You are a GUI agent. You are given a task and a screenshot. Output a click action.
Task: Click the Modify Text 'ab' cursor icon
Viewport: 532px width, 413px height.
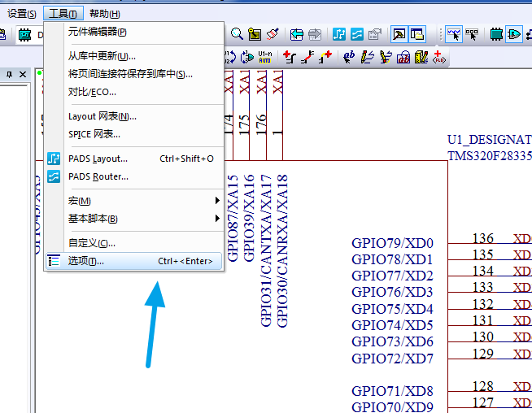coord(349,57)
